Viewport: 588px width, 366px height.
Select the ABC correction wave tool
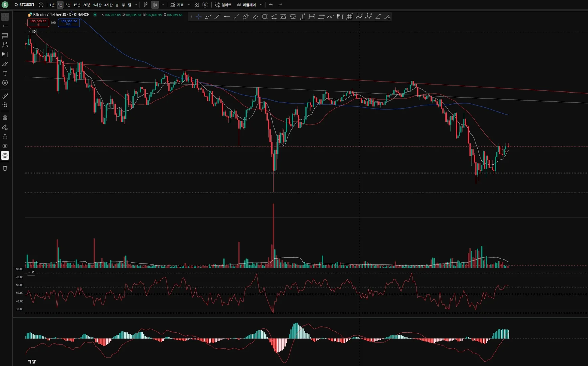[369, 16]
